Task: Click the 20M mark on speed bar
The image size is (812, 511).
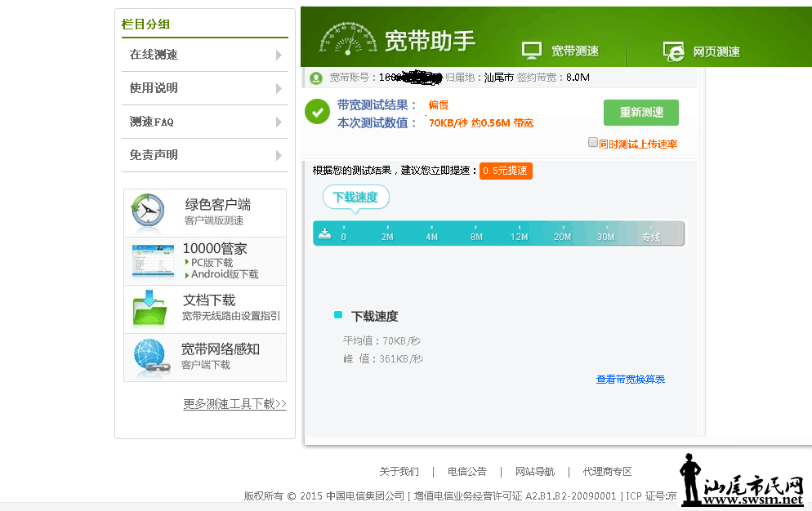Action: coord(562,237)
